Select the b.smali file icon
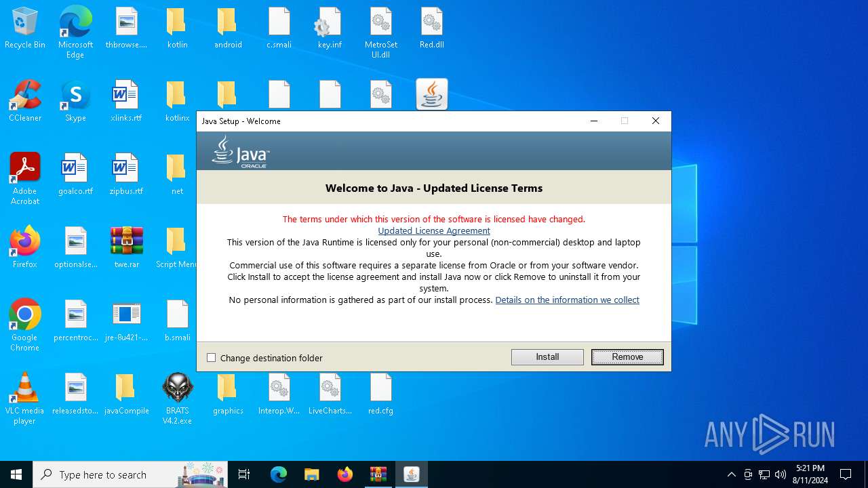Screen dimensions: 868x488 [177, 321]
